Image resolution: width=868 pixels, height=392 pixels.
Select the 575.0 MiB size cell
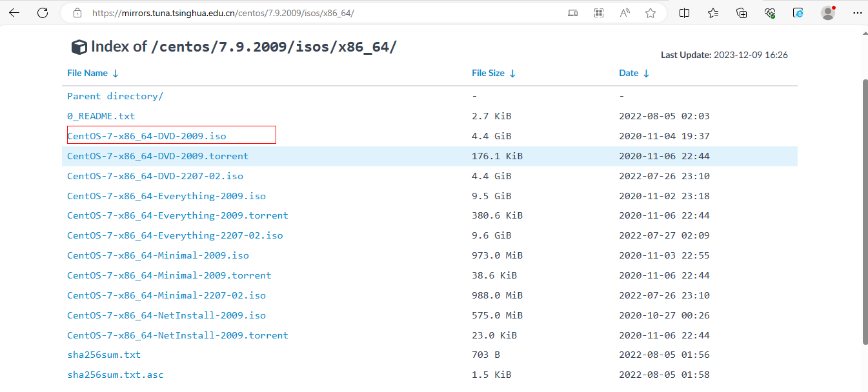point(497,315)
